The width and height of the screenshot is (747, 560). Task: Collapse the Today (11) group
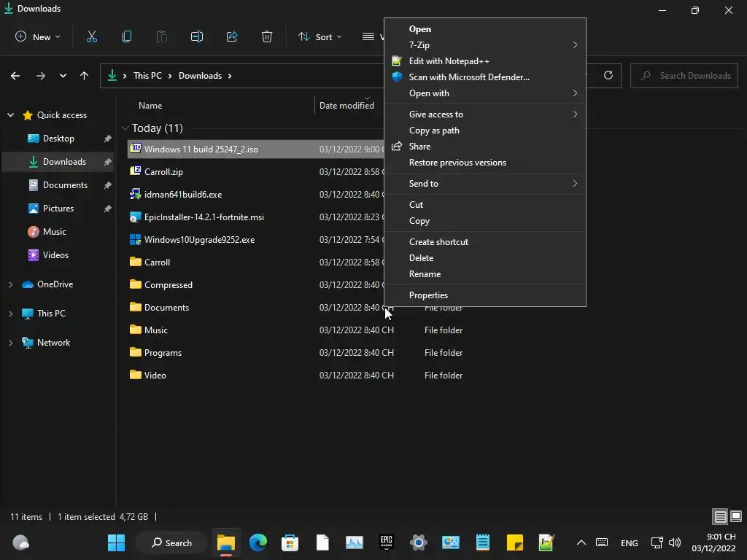[125, 128]
